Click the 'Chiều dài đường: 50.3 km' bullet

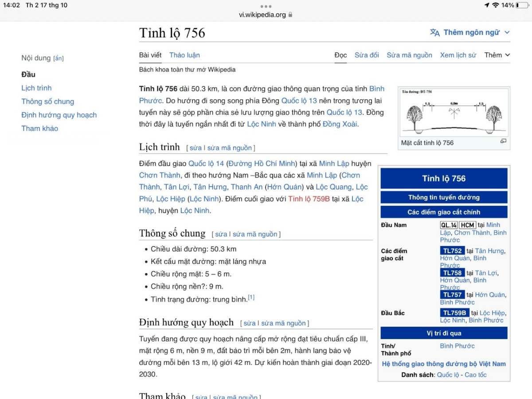(194, 249)
